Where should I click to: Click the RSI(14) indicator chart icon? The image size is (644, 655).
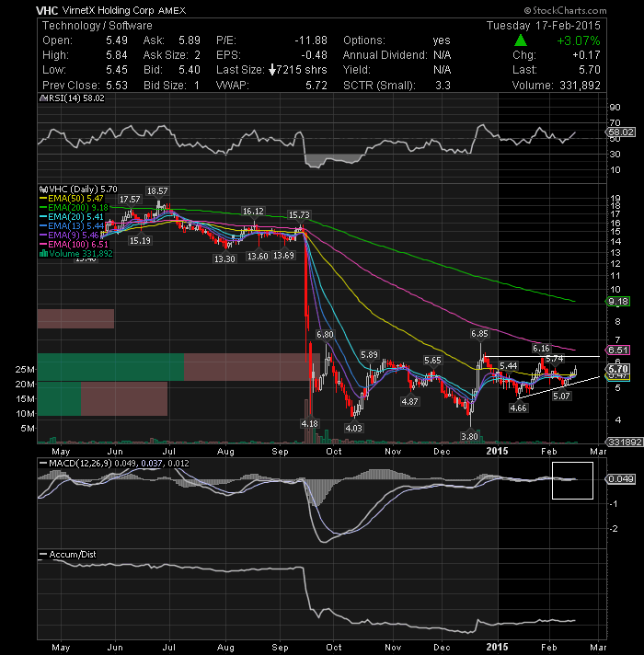(42, 98)
